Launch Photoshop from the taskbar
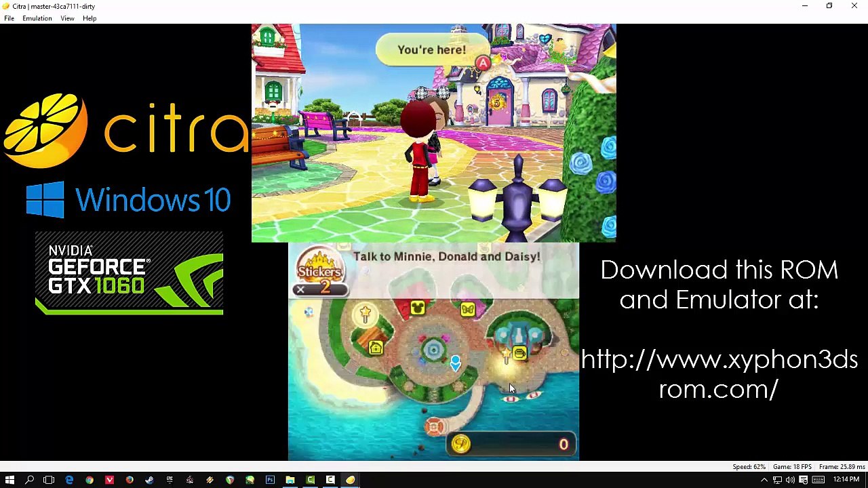This screenshot has width=868, height=488. coord(270,480)
